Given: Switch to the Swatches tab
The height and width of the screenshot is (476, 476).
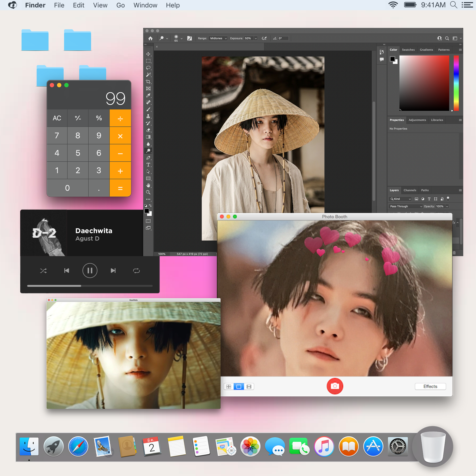Looking at the screenshot, I should [408, 50].
